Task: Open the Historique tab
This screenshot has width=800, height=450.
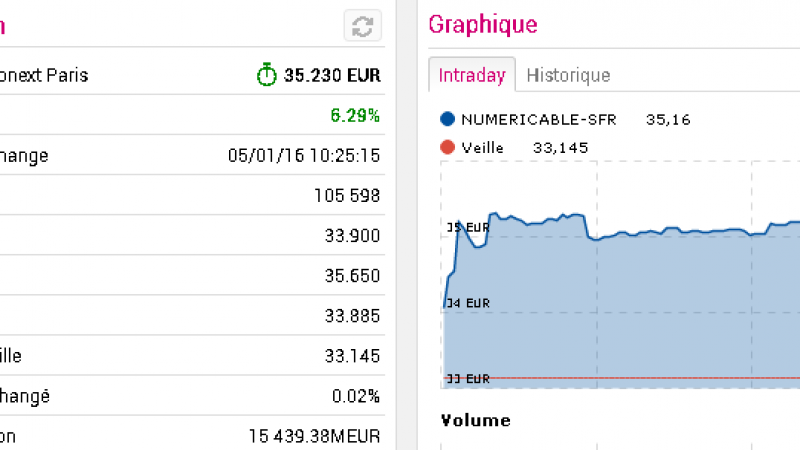Action: click(568, 75)
